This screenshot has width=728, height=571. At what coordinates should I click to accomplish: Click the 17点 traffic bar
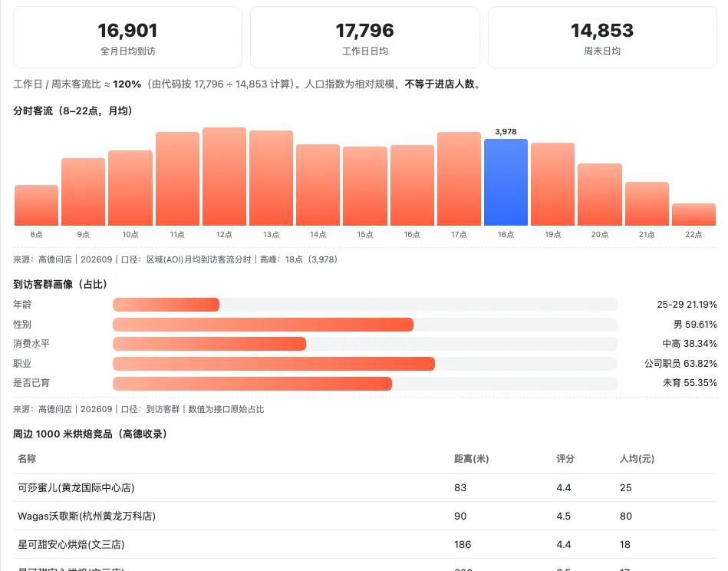tap(459, 179)
